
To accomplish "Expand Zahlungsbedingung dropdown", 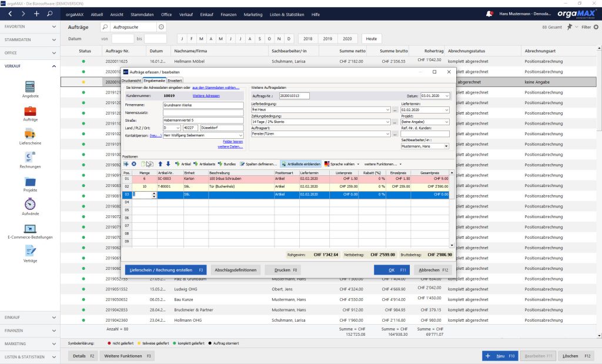I will 388,122.
